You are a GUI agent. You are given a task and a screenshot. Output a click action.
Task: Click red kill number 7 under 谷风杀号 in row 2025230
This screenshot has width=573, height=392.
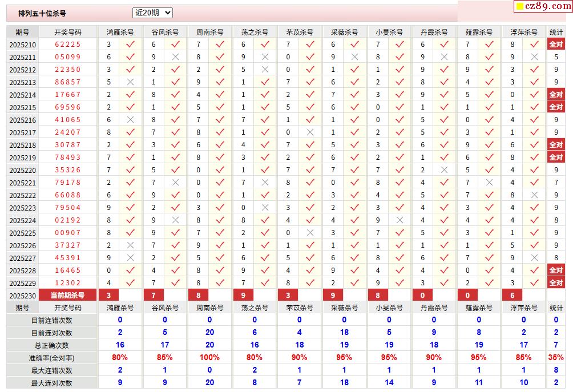click(x=154, y=295)
